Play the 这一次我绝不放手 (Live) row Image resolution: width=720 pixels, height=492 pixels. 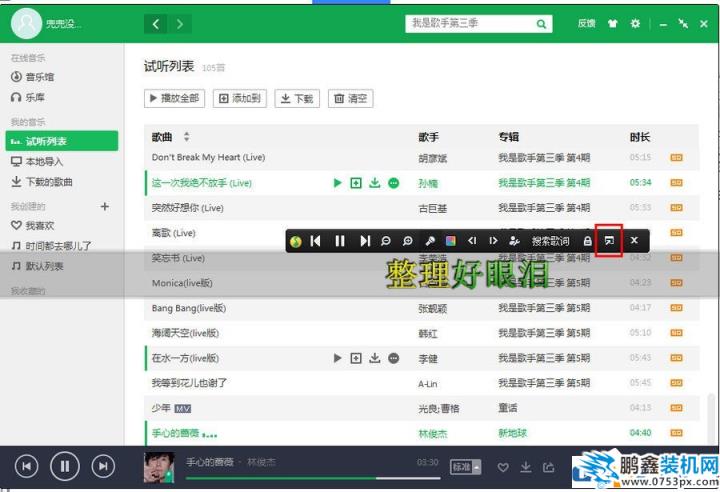[338, 183]
